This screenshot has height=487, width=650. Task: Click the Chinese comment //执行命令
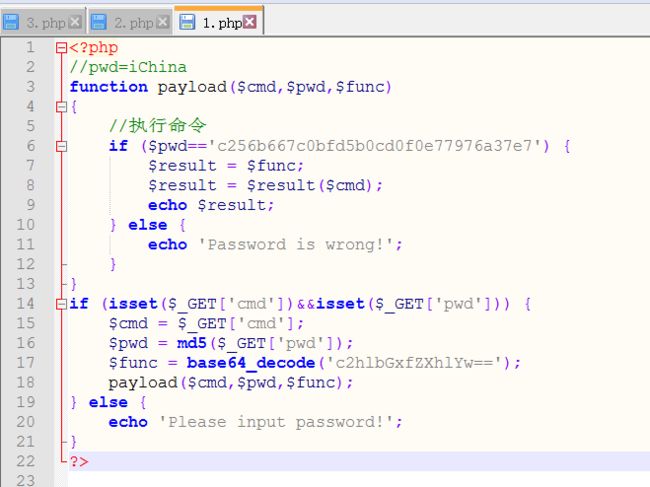pos(158,126)
